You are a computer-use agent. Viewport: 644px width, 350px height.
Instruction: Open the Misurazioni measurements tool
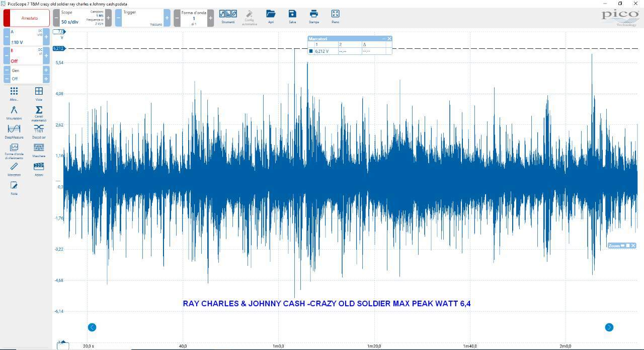tap(14, 112)
